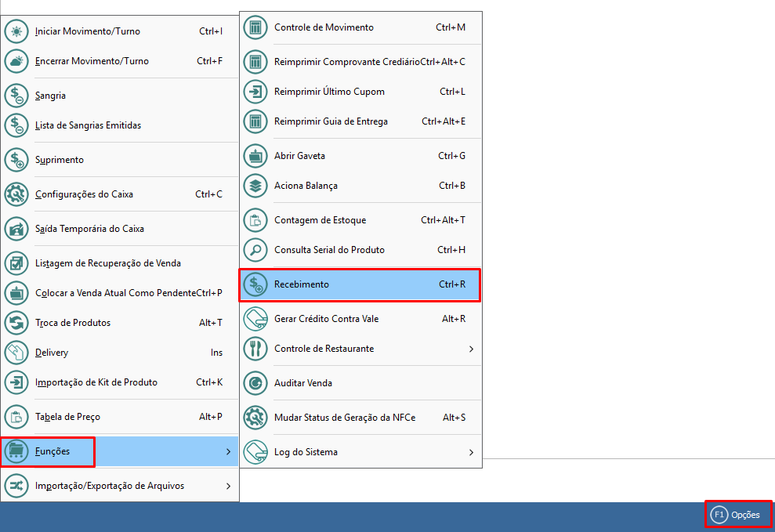Click the Controle de Restaurante cutlery icon
Image resolution: width=775 pixels, height=532 pixels.
255,349
